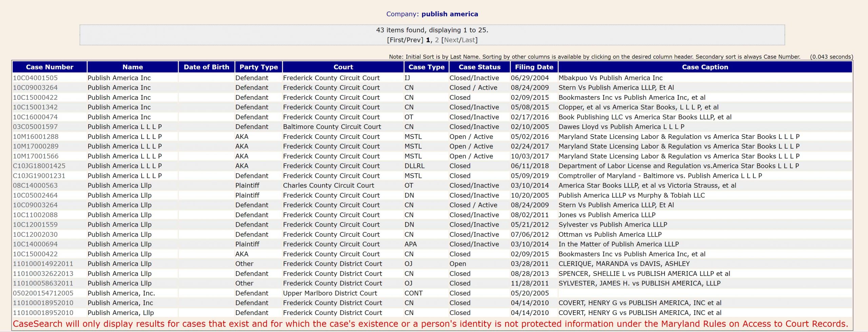Viewport: 868px width, 332px height.
Task: Go to results page 2
Action: (437, 40)
